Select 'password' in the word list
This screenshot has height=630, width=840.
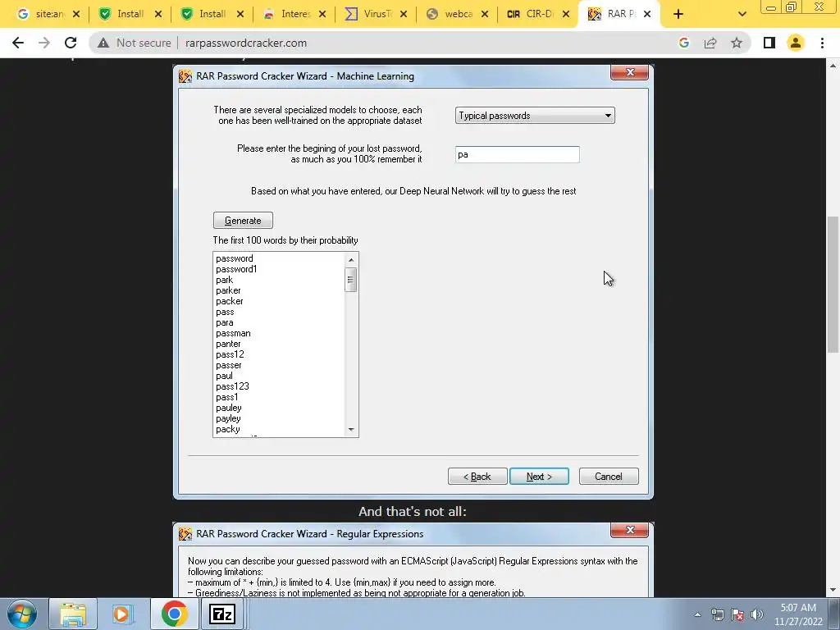pos(234,258)
